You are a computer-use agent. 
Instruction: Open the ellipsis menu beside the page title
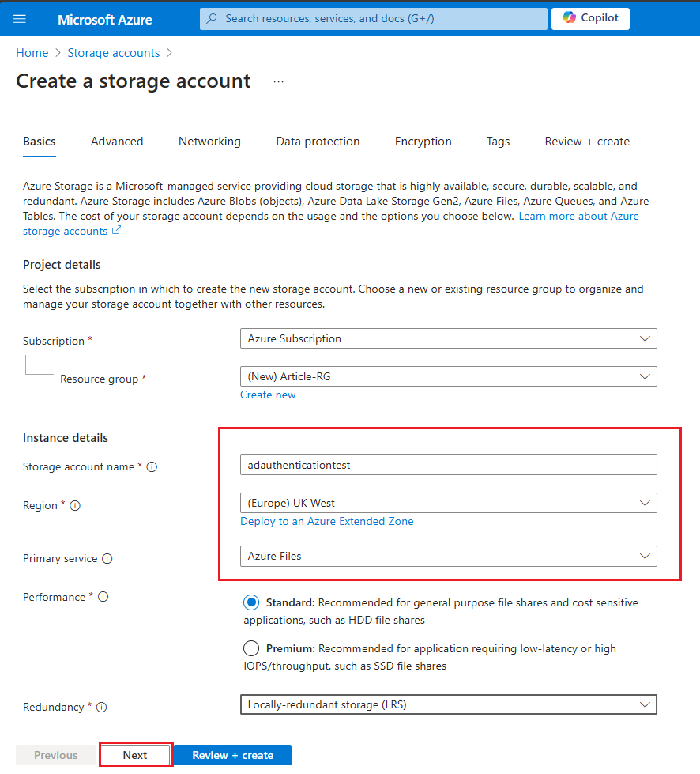tap(278, 81)
